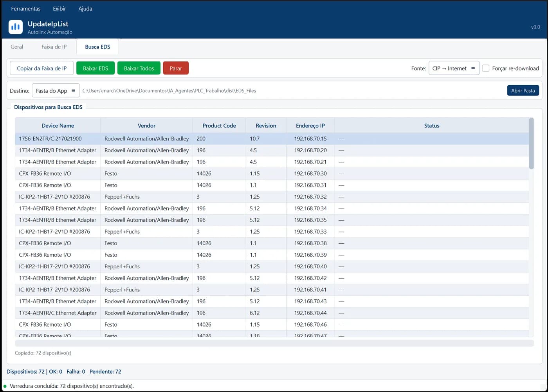
Task: Click the green status dot in status bar
Action: point(5,386)
